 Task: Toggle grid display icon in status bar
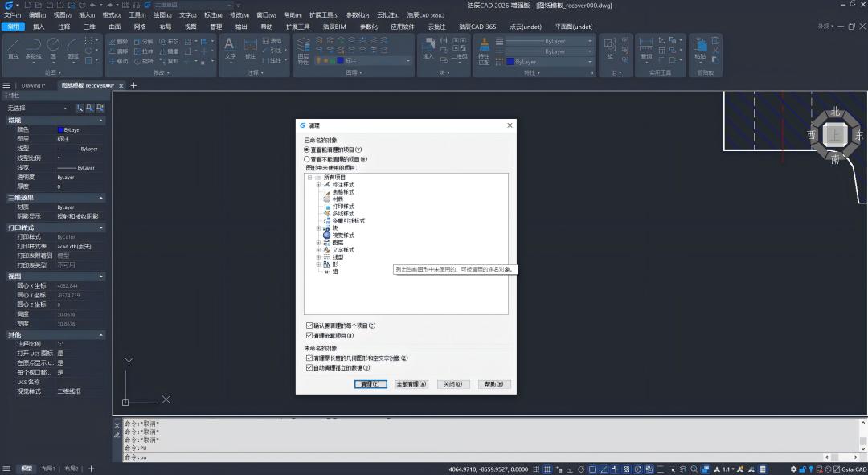547,469
